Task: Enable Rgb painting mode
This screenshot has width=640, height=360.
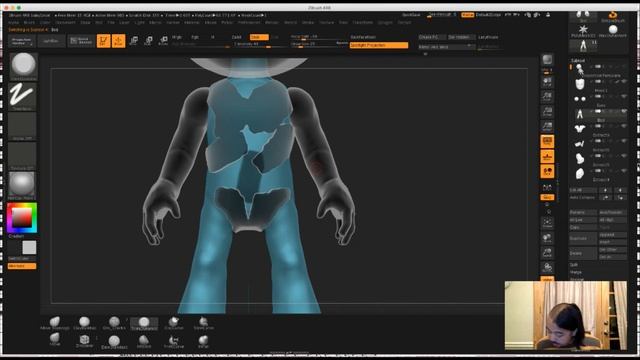Action: tap(195, 37)
